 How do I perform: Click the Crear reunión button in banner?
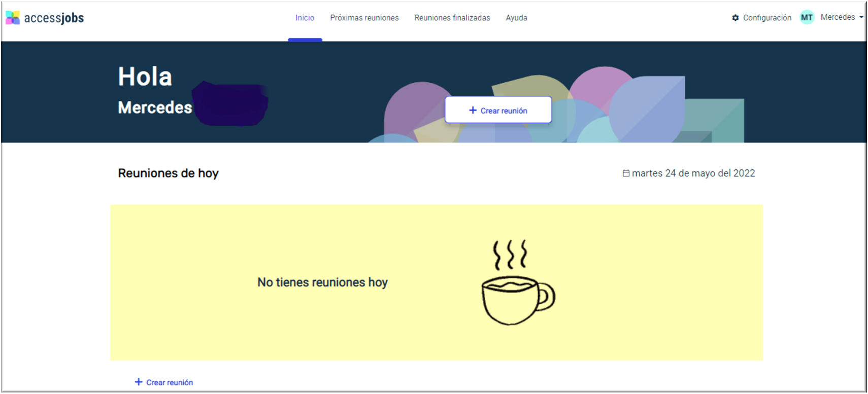pos(498,110)
